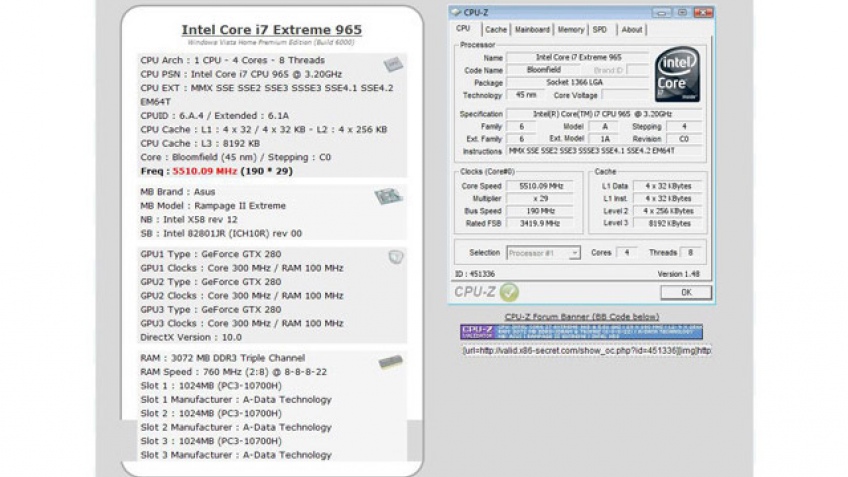Viewport: 848px width, 477px height.
Task: Click the L1 Inst. cache value
Action: tap(668, 198)
